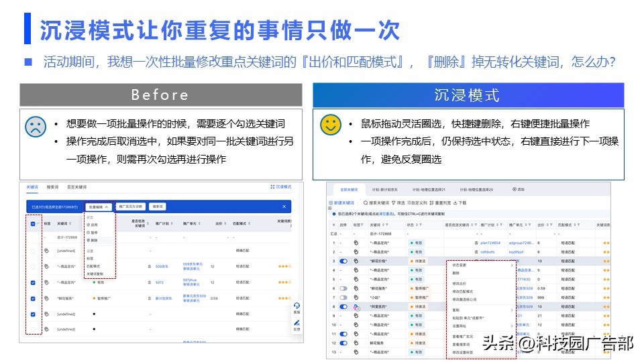Click tag icon in the 509京东 plan row
The height and width of the screenshot is (362, 644).
[x=46, y=266]
